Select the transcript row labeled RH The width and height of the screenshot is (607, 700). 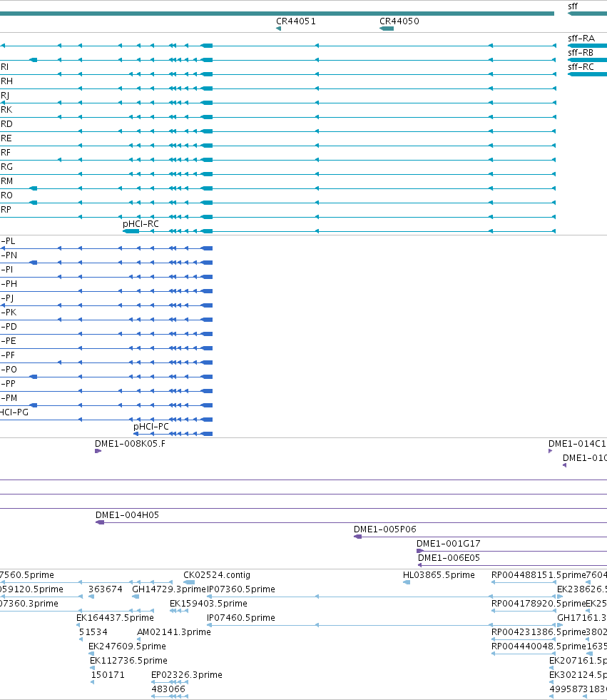tap(6, 81)
